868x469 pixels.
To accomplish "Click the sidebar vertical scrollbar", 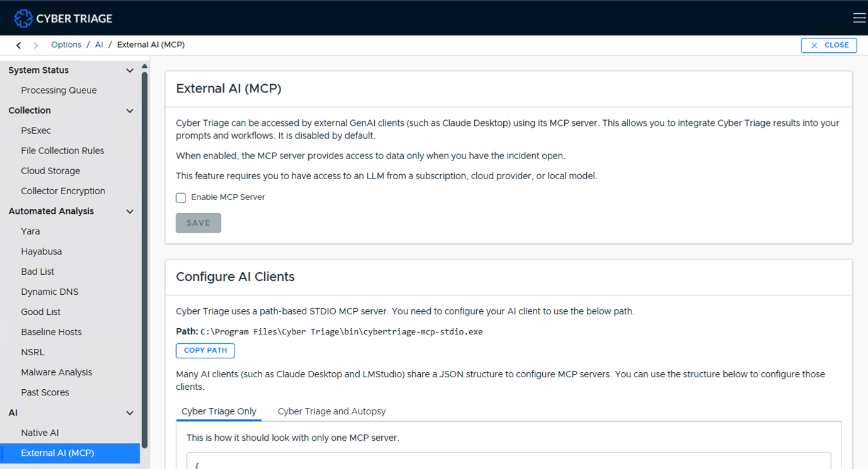I will 145,259.
